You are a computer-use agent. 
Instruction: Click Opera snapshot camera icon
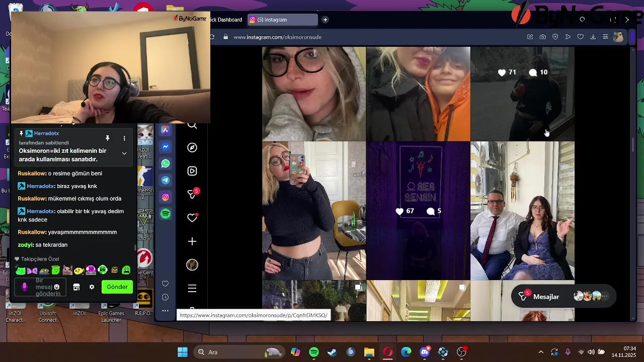tap(542, 37)
